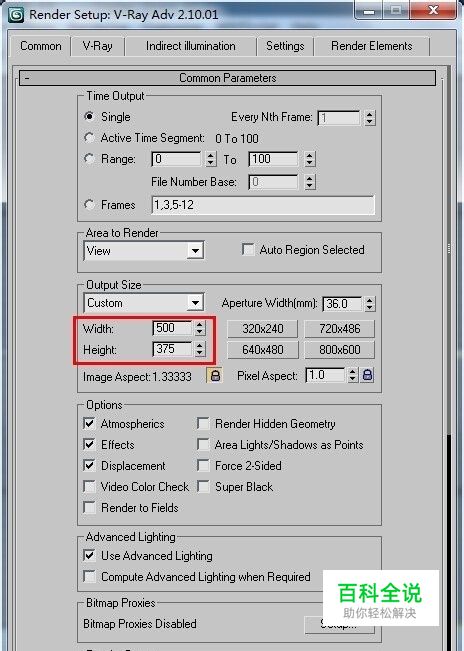Image resolution: width=464 pixels, height=651 pixels.
Task: Click the 3ds Max application icon in title bar
Action: [16, 15]
